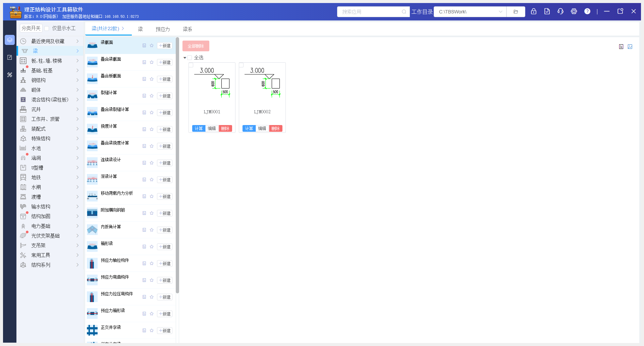Open the working directory path dropdown
The image size is (644, 346).
[500, 12]
